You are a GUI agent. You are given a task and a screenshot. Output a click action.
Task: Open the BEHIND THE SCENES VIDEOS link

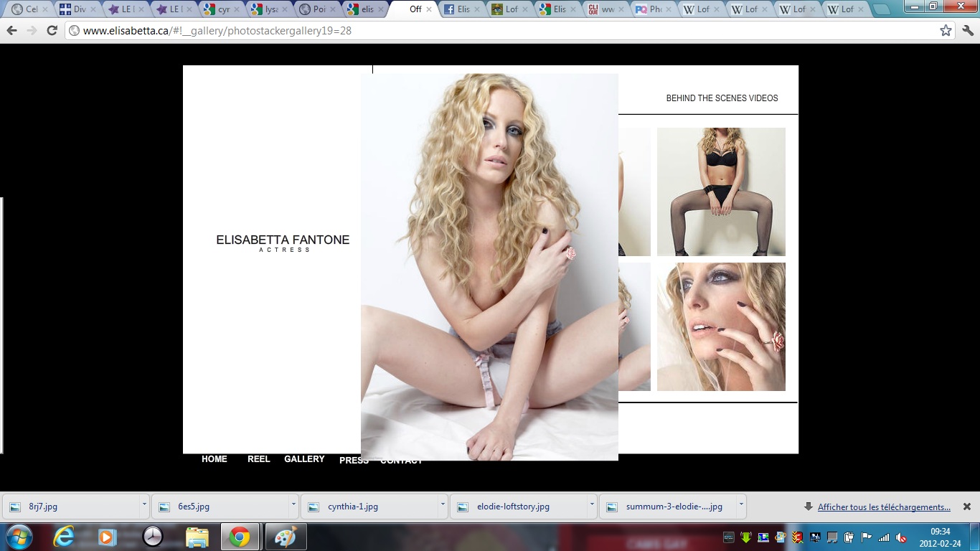pyautogui.click(x=722, y=98)
